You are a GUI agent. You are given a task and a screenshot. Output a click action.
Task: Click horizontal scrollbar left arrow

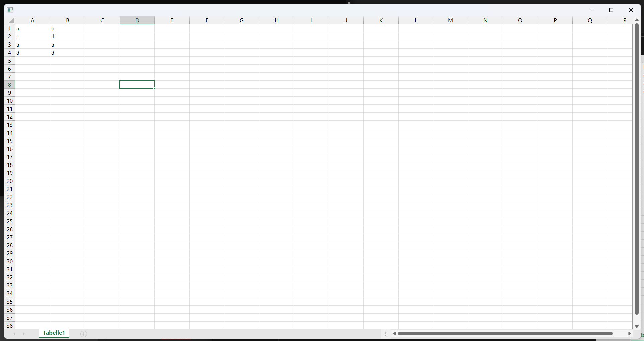[394, 334]
